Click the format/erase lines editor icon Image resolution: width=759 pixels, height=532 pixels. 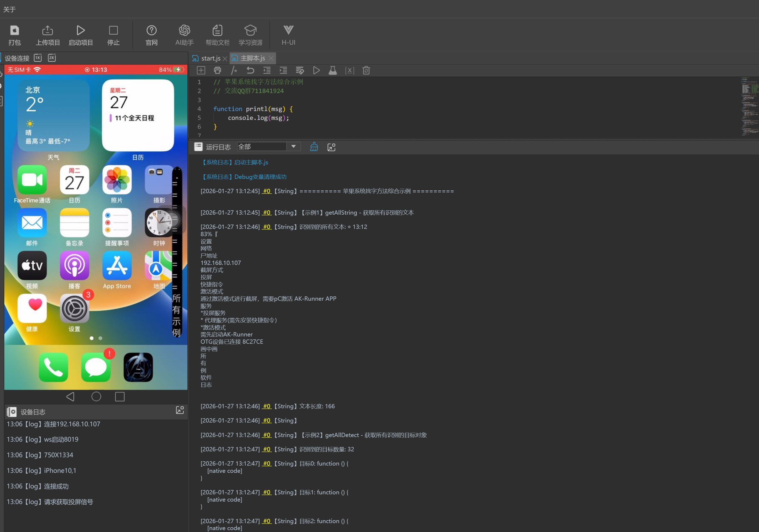(x=300, y=70)
